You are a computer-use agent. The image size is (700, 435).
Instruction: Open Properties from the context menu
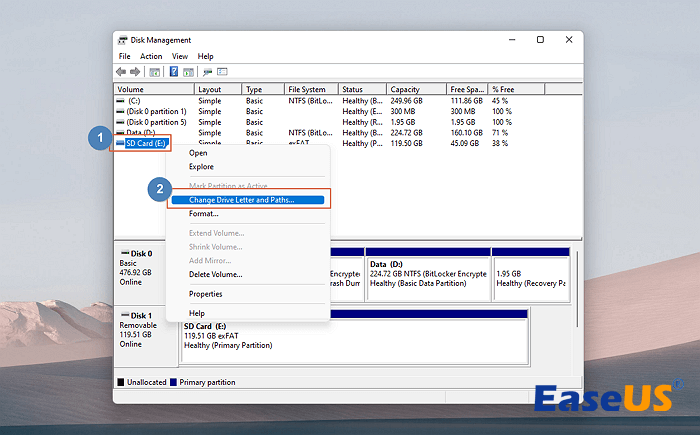tap(206, 294)
